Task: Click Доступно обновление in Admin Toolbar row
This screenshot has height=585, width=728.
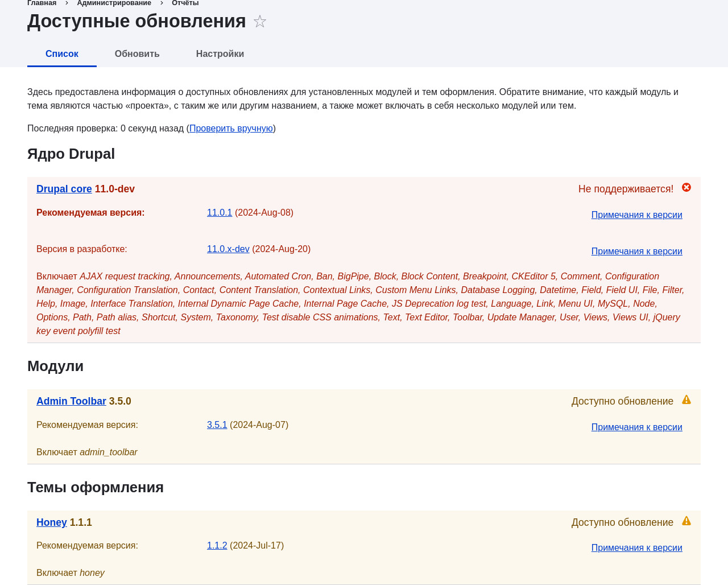Action: coord(622,401)
